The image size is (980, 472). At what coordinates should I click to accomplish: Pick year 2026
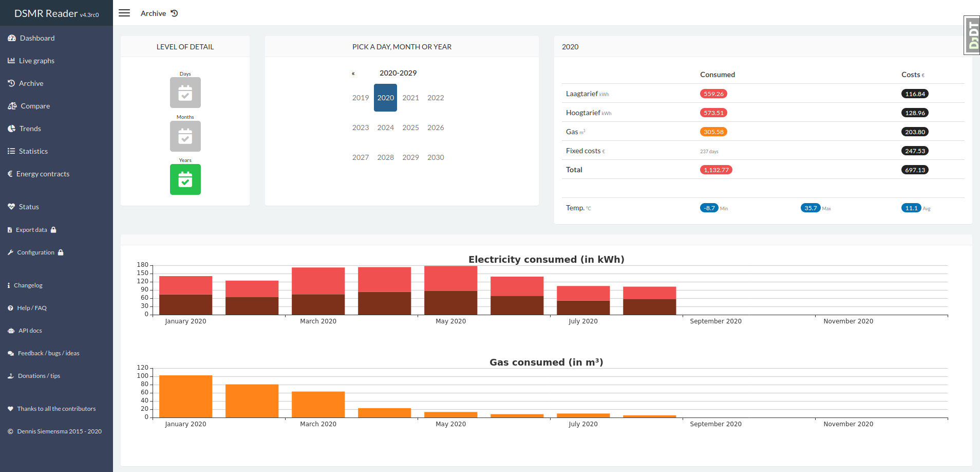tap(436, 128)
